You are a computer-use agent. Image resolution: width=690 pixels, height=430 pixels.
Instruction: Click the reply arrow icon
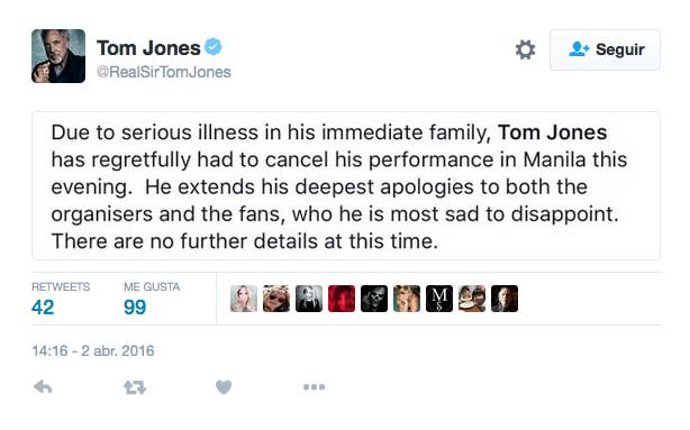click(x=43, y=387)
